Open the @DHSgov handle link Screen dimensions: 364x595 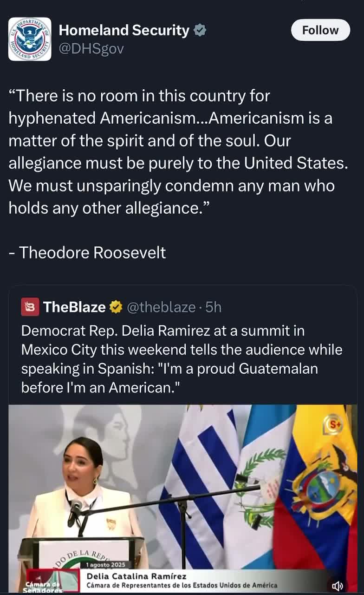(91, 48)
